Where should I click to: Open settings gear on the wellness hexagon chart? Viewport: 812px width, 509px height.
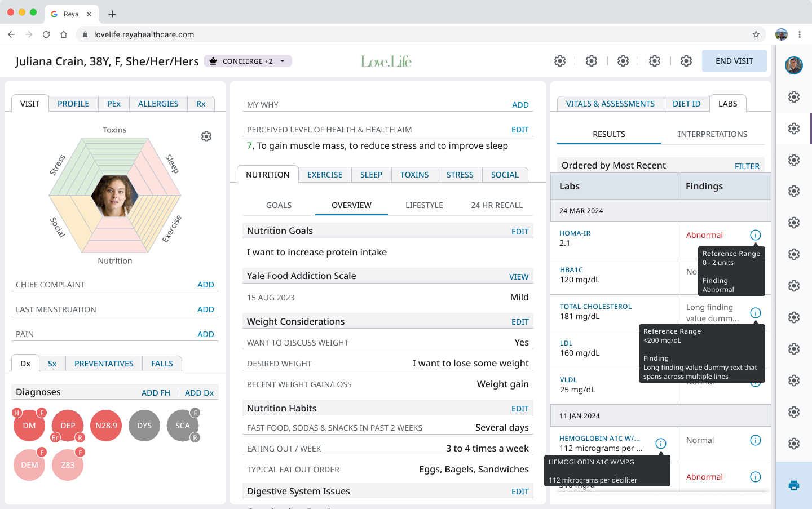(206, 136)
